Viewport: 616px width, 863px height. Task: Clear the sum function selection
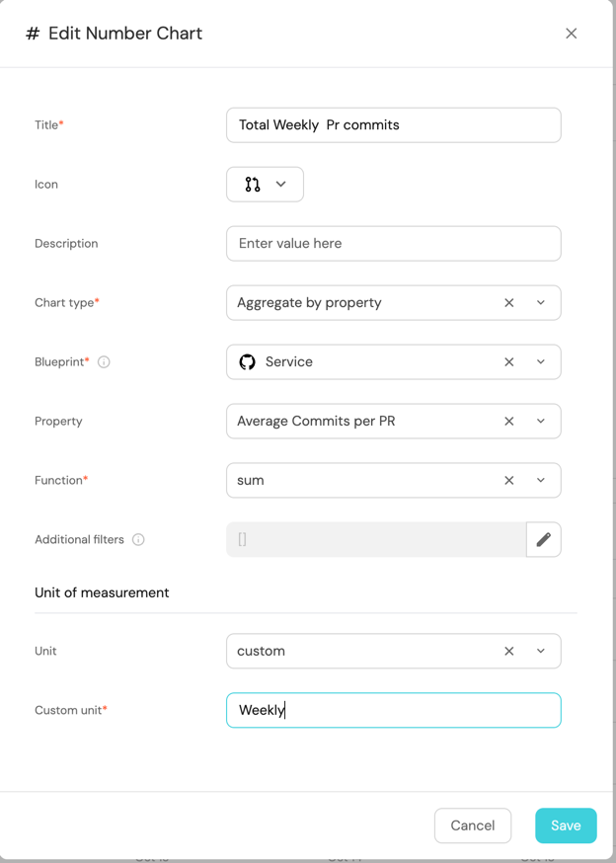click(509, 481)
